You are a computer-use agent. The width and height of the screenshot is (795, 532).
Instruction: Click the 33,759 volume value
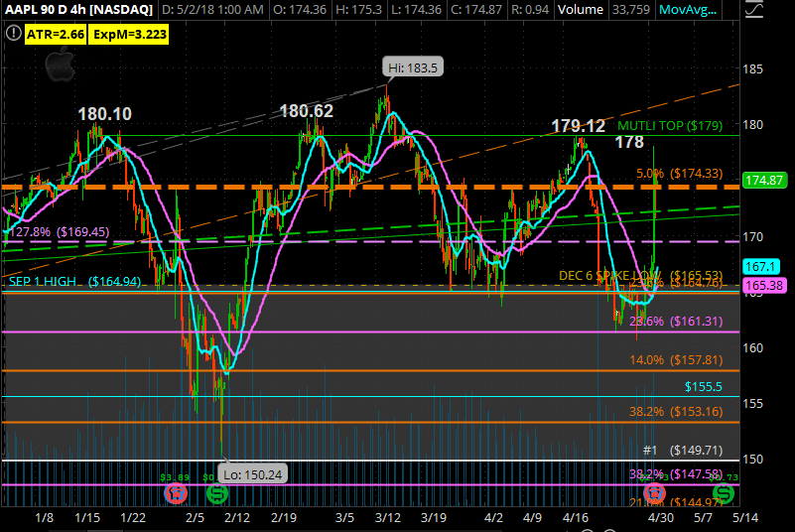pos(630,10)
